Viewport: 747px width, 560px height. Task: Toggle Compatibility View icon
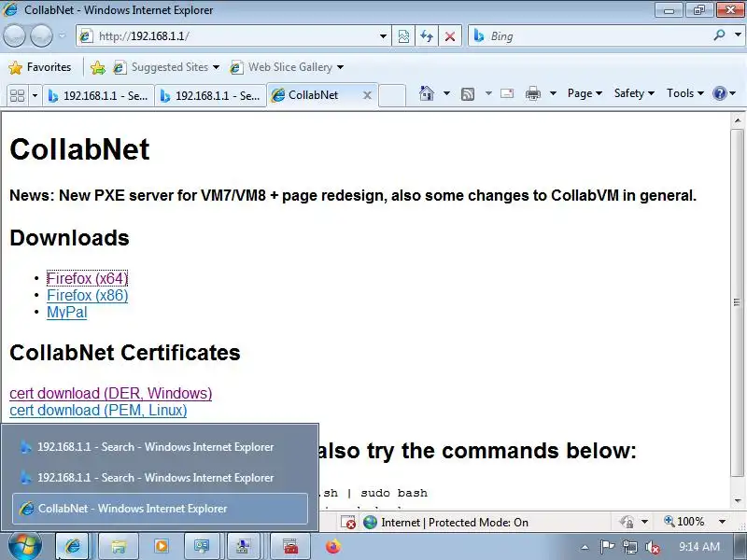[x=403, y=36]
